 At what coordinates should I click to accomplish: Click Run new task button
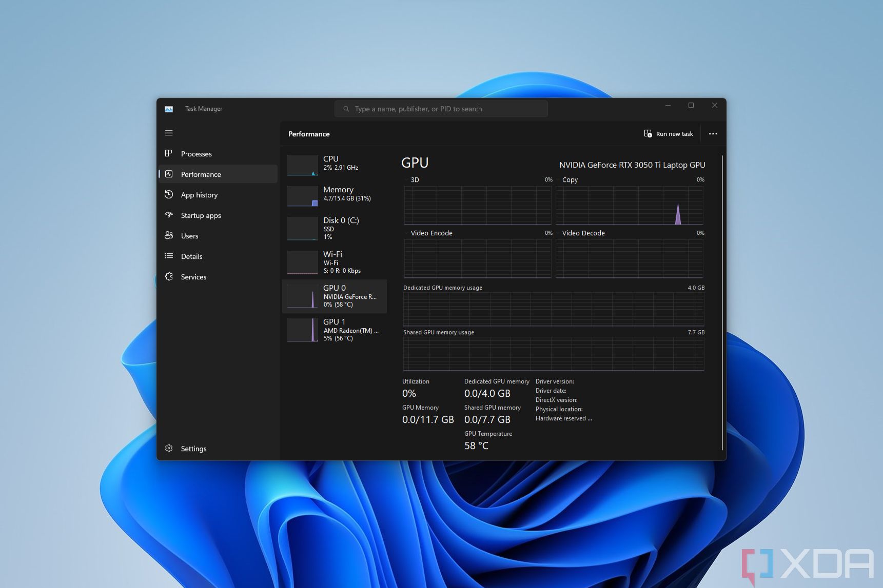click(669, 134)
